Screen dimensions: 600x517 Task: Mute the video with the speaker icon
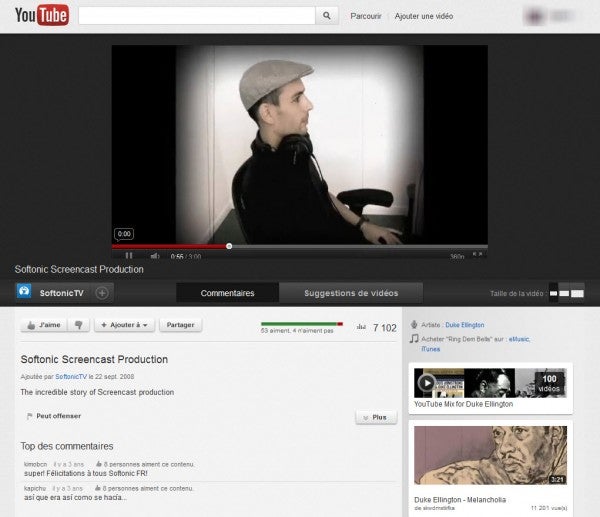pos(155,256)
